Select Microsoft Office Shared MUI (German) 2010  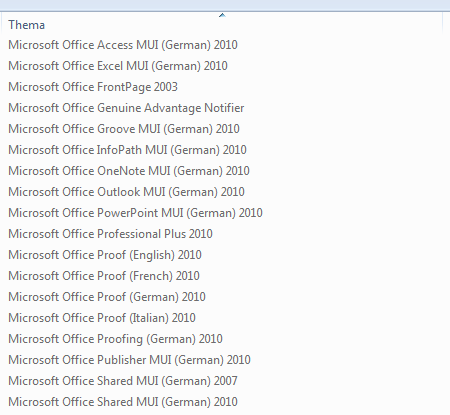point(123,402)
